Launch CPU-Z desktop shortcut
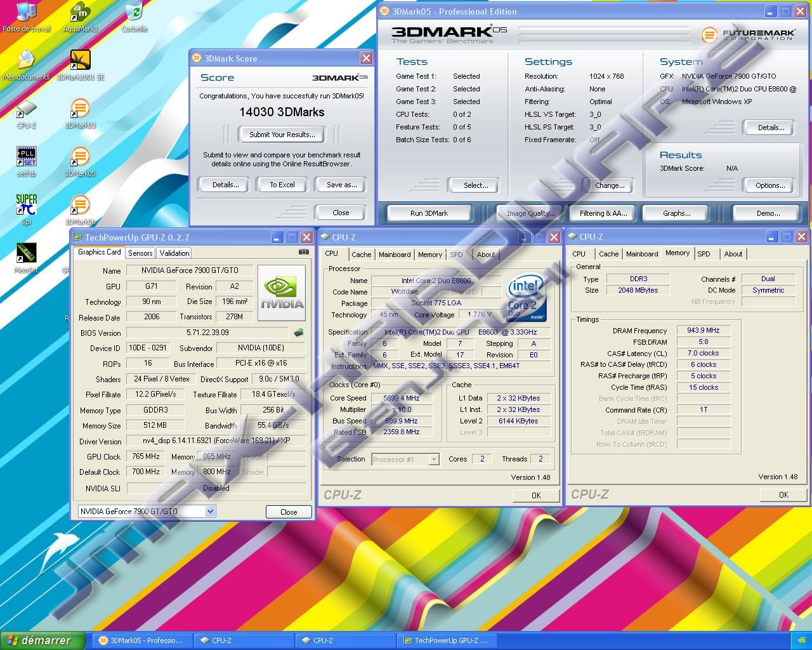Screen dimensions: 812x650 pos(26,114)
